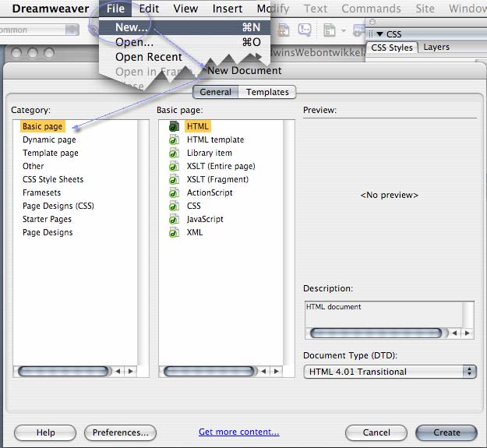This screenshot has width=487, height=448.
Task: Select the HTML template list entry
Action: [215, 139]
